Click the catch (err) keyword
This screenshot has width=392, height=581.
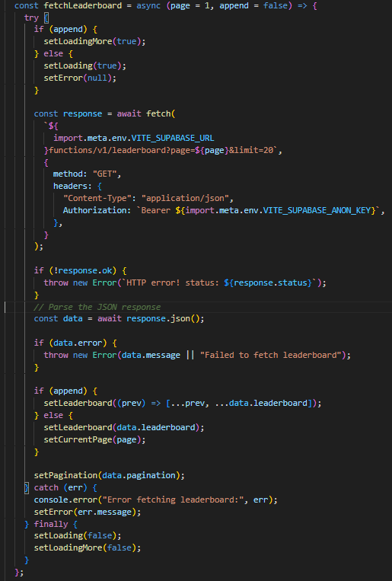(60, 487)
